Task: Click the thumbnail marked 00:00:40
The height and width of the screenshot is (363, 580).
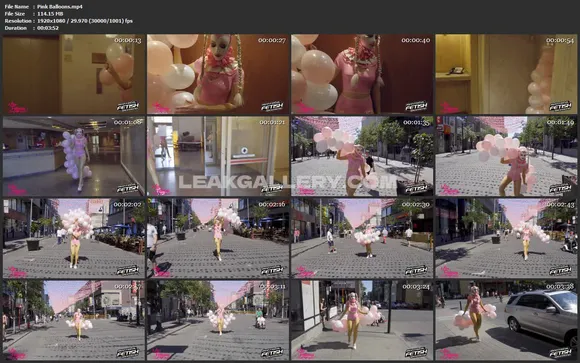Action: point(362,74)
